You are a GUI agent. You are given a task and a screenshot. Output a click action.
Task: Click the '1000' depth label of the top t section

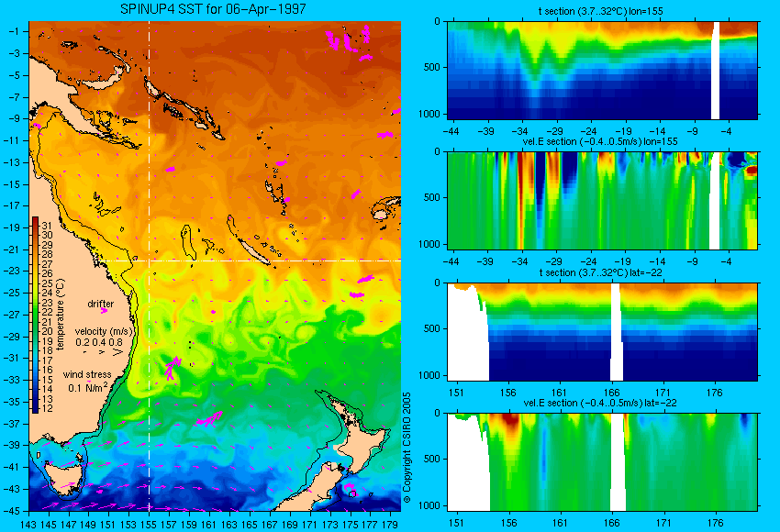tap(429, 114)
